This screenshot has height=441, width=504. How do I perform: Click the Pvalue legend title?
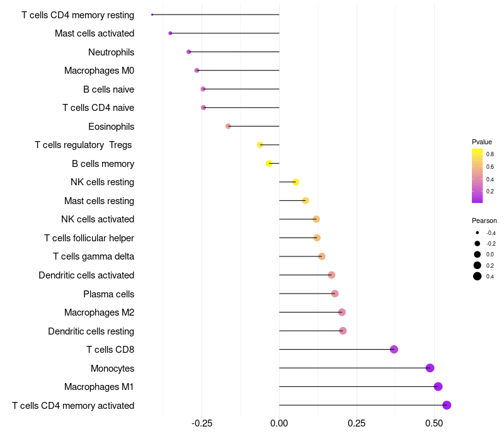[482, 142]
